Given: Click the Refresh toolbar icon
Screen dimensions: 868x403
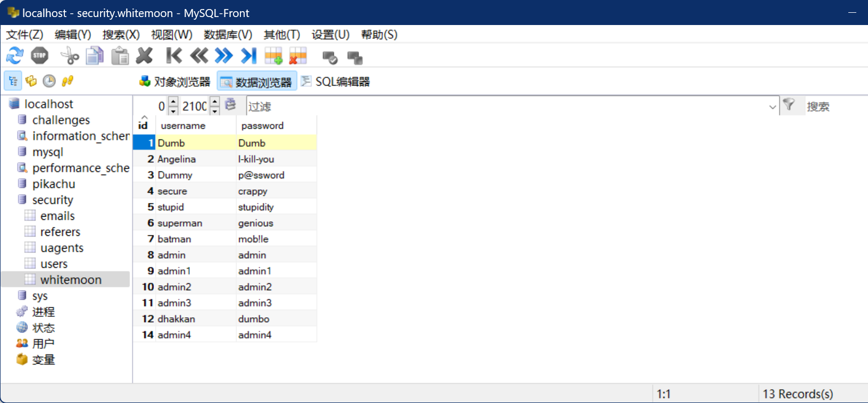Looking at the screenshot, I should (14, 55).
